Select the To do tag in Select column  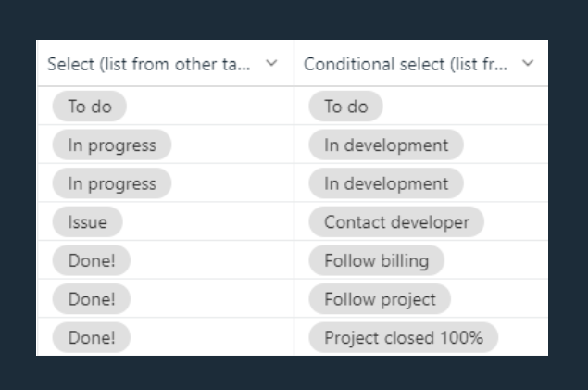click(x=90, y=107)
